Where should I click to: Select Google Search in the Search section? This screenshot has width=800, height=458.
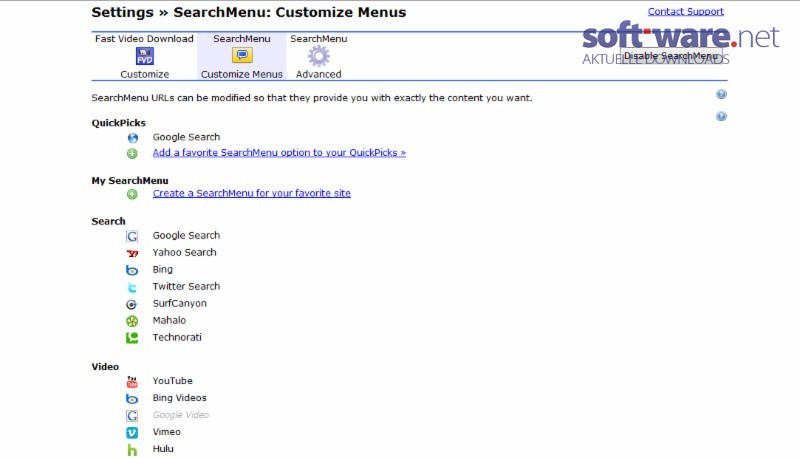186,236
